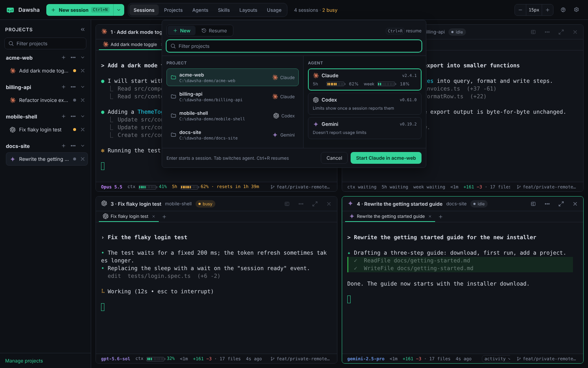Image resolution: width=588 pixels, height=368 pixels.
Task: Choose the docs-site project in the dialog
Action: (x=233, y=135)
